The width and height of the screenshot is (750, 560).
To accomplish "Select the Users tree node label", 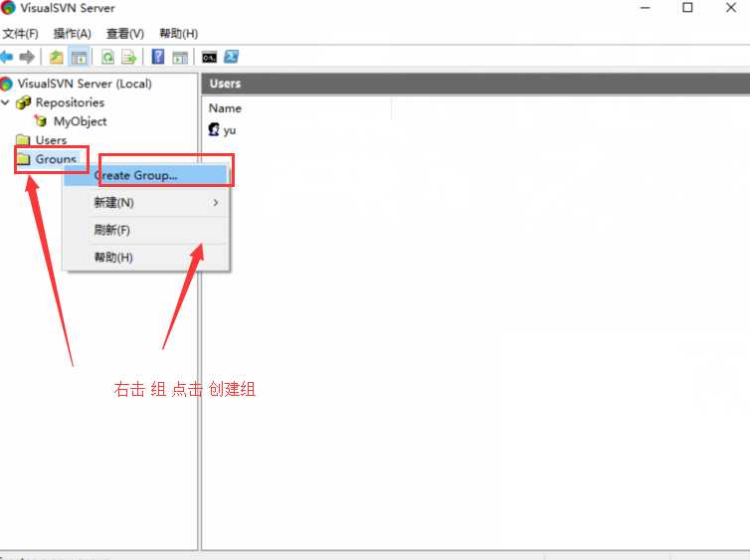I will 51,140.
